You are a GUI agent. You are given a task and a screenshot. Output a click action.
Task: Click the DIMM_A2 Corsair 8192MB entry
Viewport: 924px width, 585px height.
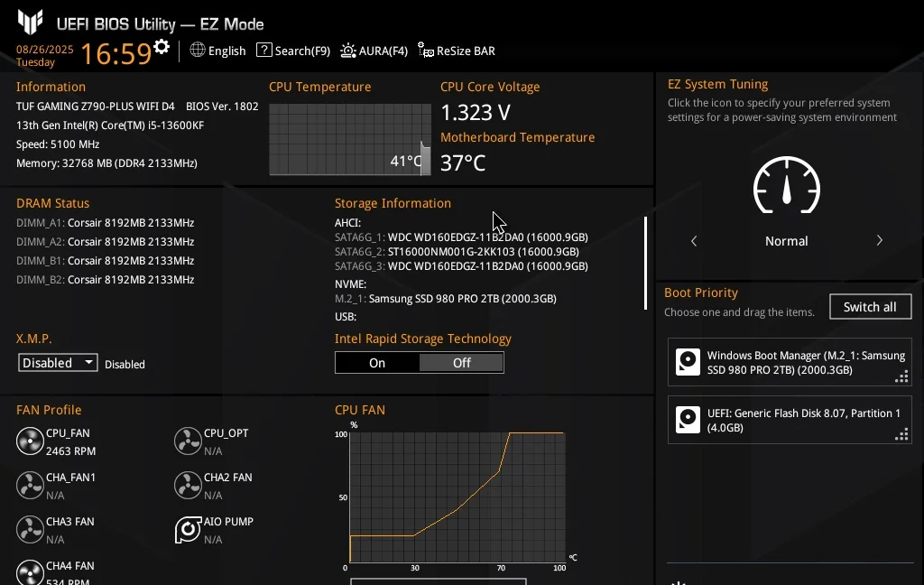[x=106, y=242]
